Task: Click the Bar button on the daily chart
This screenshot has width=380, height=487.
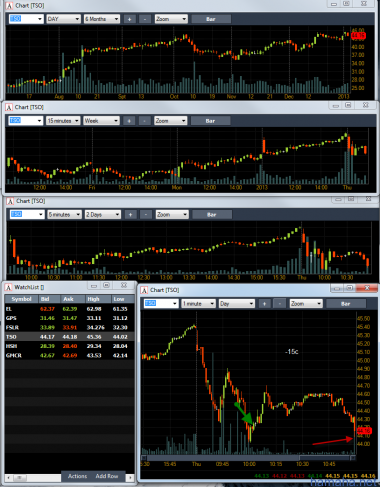Action: 211,19
